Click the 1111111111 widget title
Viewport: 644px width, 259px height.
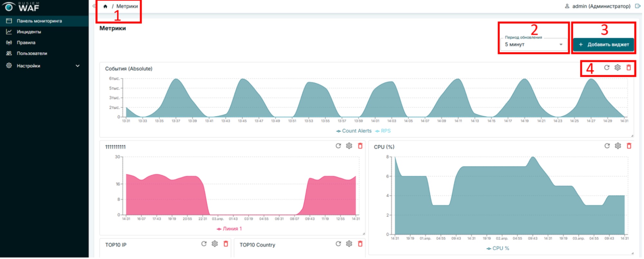pos(115,147)
